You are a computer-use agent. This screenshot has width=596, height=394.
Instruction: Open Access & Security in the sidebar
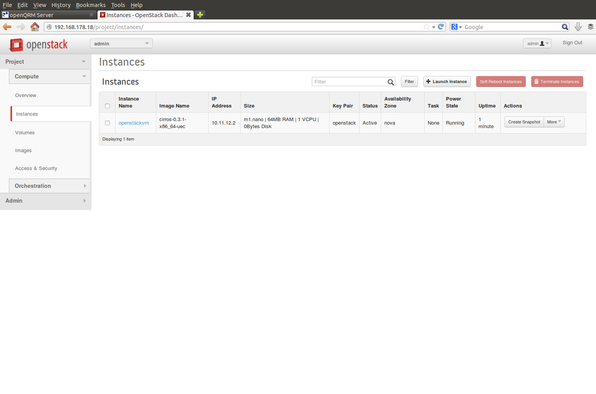click(36, 168)
